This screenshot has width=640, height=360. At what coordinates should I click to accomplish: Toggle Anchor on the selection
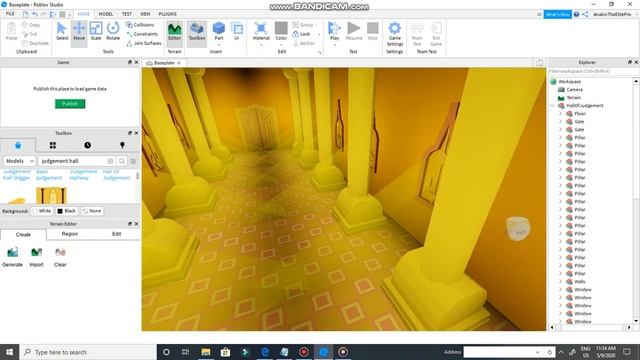pos(304,43)
